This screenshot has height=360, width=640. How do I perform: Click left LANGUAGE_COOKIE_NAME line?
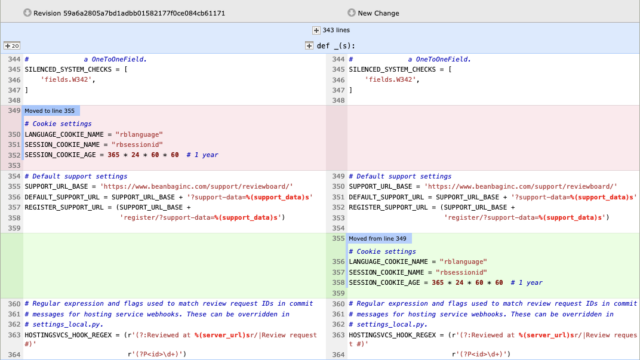click(x=93, y=134)
